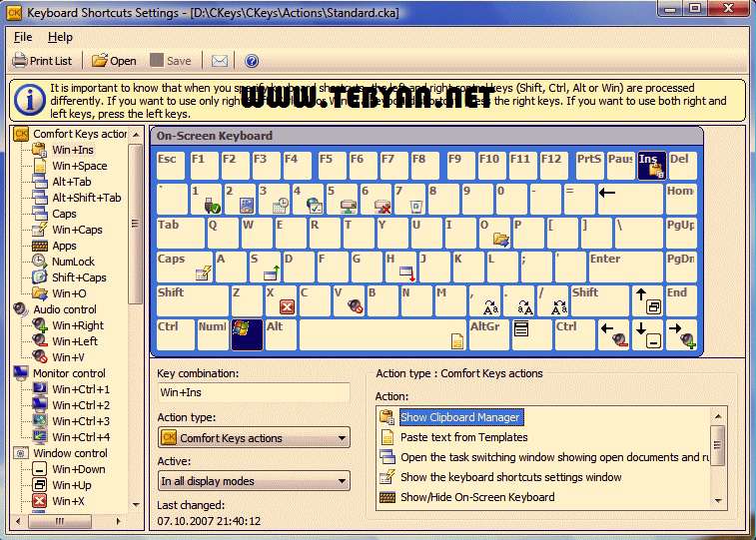Select Win+Caps in the shortcuts tree
This screenshot has width=756, height=540.
(x=77, y=230)
